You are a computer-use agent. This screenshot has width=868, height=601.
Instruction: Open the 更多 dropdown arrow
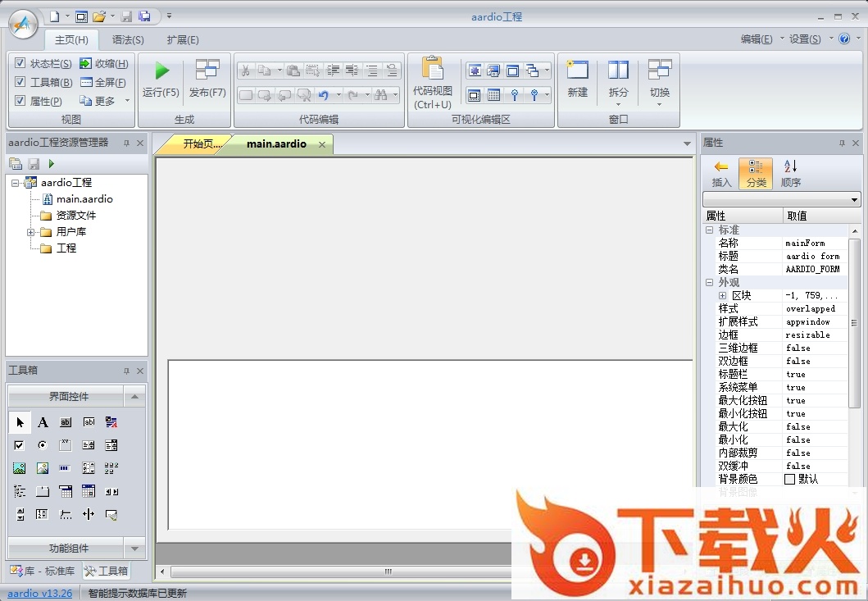[127, 101]
